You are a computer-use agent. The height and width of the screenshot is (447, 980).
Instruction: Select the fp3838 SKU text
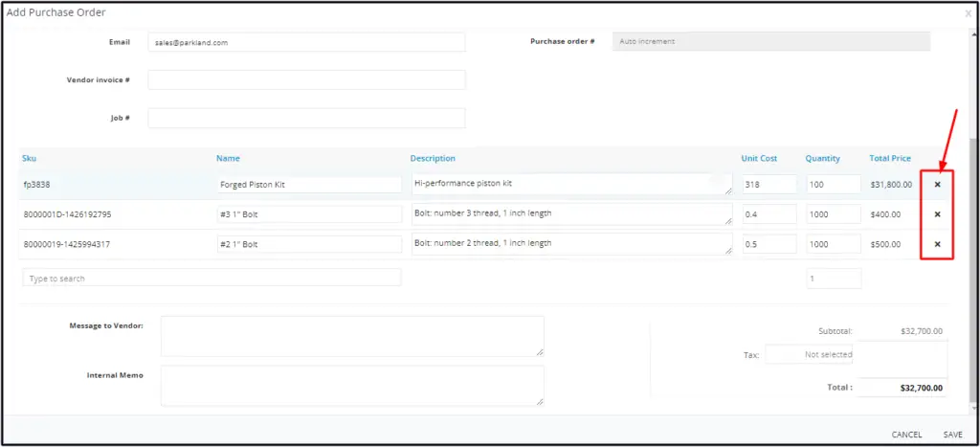(35, 185)
